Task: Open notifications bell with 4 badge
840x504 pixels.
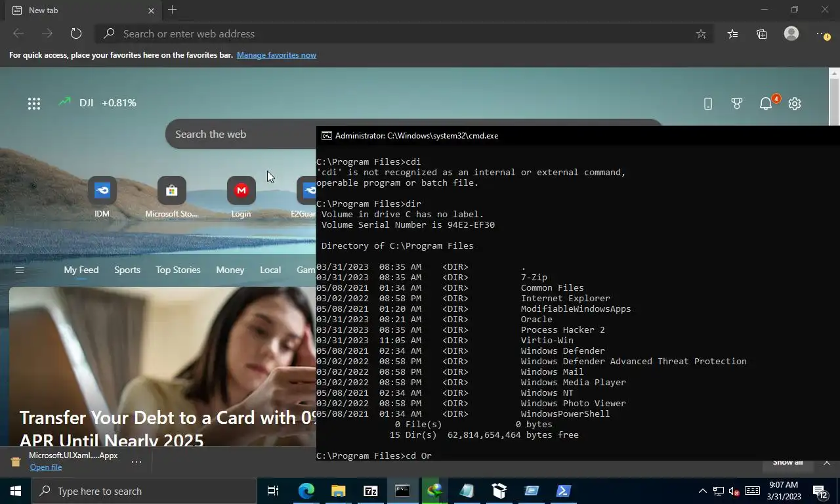Action: pyautogui.click(x=766, y=103)
